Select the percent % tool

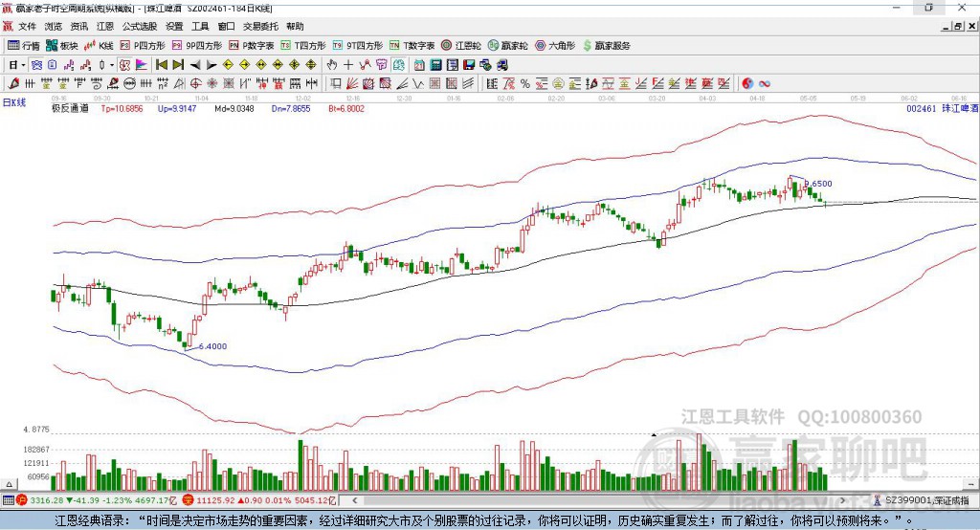click(525, 83)
